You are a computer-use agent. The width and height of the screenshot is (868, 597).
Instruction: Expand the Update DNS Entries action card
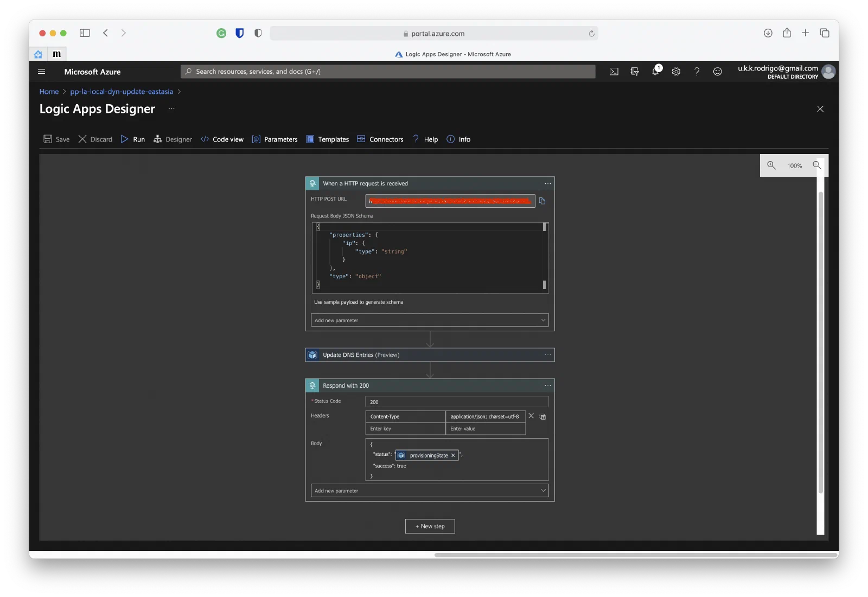[430, 355]
